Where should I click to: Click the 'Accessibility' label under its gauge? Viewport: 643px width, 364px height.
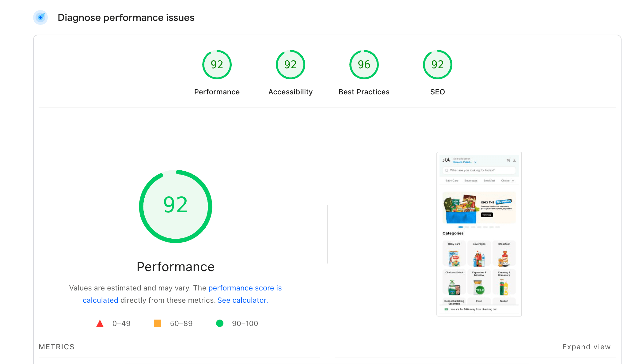click(x=291, y=92)
